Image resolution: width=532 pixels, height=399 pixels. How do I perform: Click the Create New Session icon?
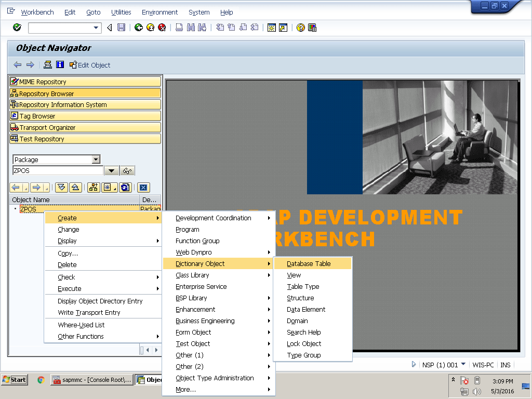[271, 28]
